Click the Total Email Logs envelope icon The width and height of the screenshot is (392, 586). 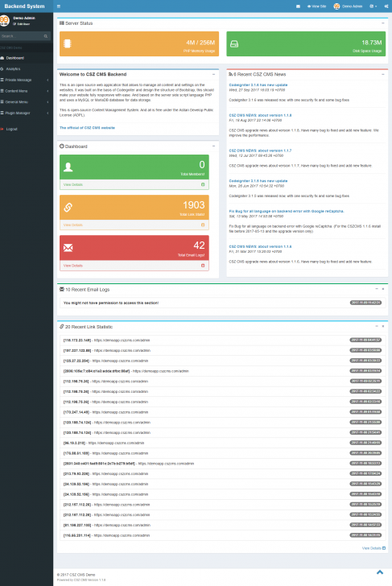tap(68, 248)
